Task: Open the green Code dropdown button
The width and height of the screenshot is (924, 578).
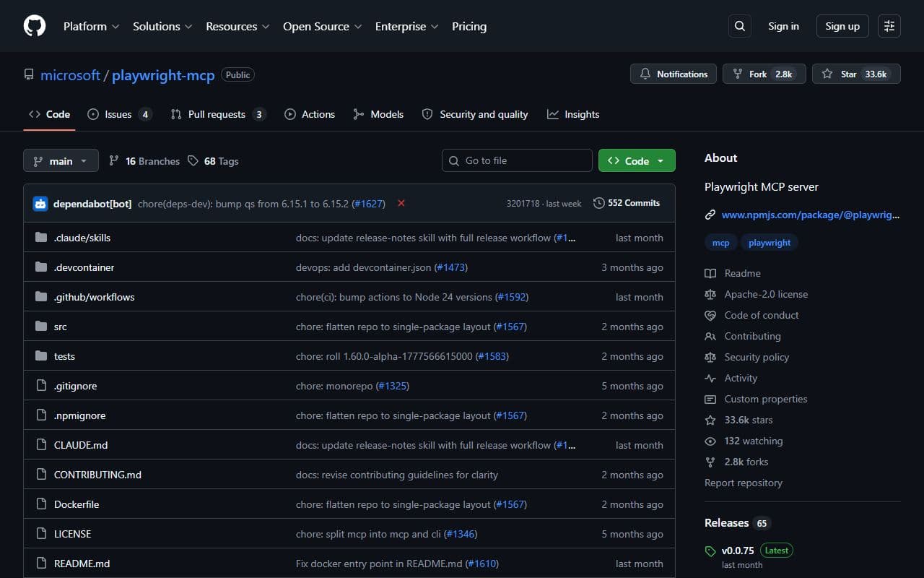Action: (x=637, y=160)
